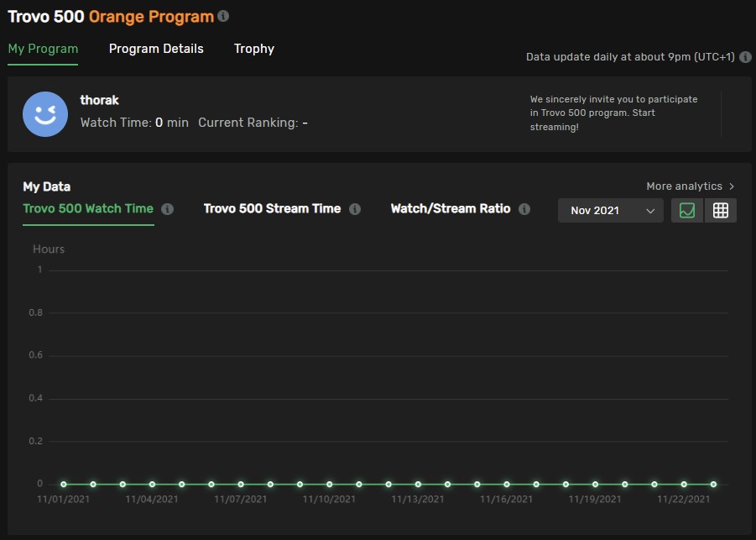Click the last data point on the chart
The width and height of the screenshot is (756, 540).
(x=713, y=484)
